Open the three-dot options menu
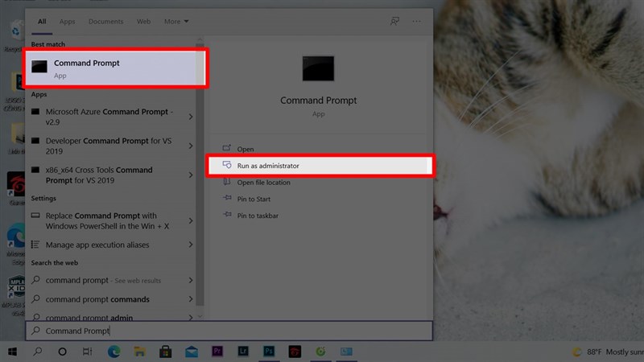This screenshot has width=644, height=362. pyautogui.click(x=416, y=22)
